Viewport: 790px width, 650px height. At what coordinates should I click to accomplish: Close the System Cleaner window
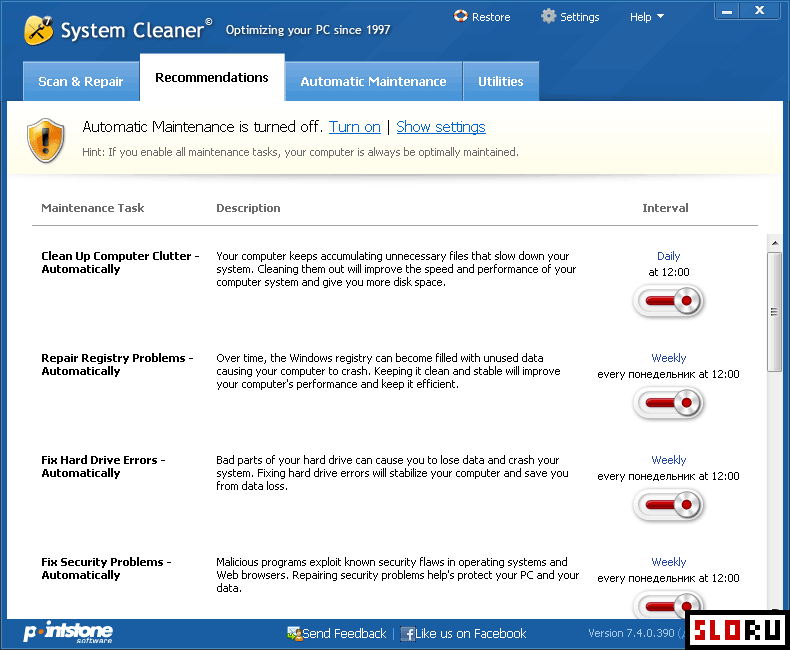click(x=760, y=11)
